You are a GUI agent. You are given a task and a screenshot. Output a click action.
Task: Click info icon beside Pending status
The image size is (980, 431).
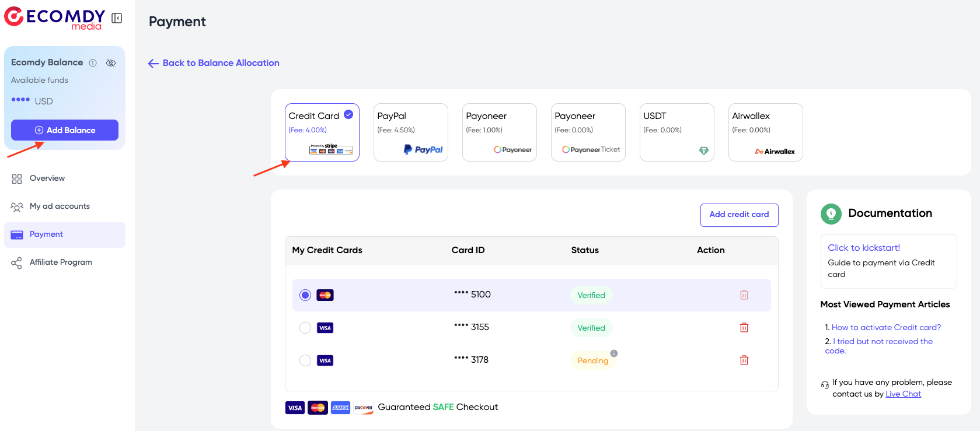pyautogui.click(x=614, y=353)
